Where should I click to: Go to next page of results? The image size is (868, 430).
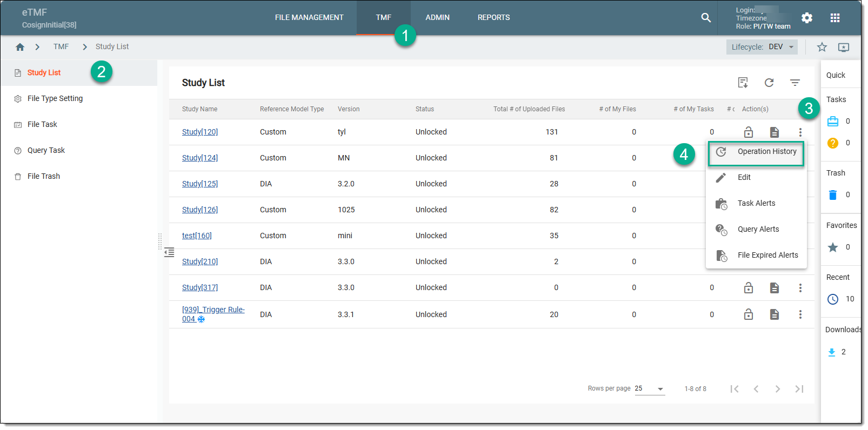[778, 389]
